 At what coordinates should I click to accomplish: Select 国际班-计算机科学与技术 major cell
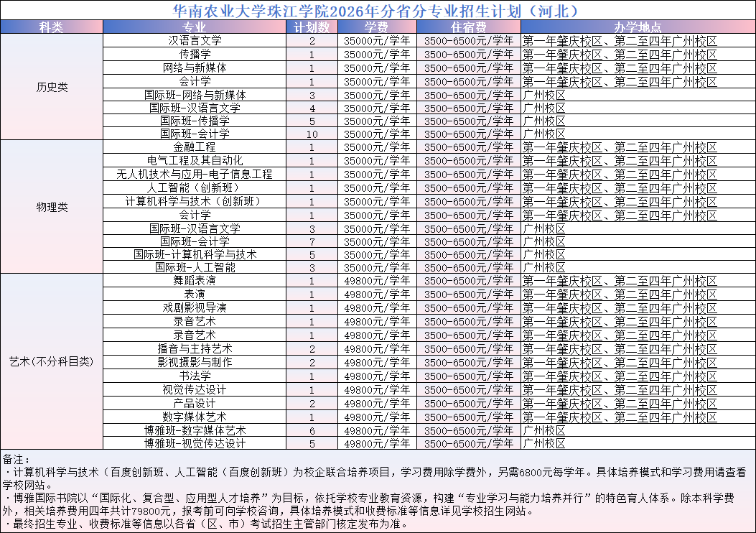tap(195, 254)
